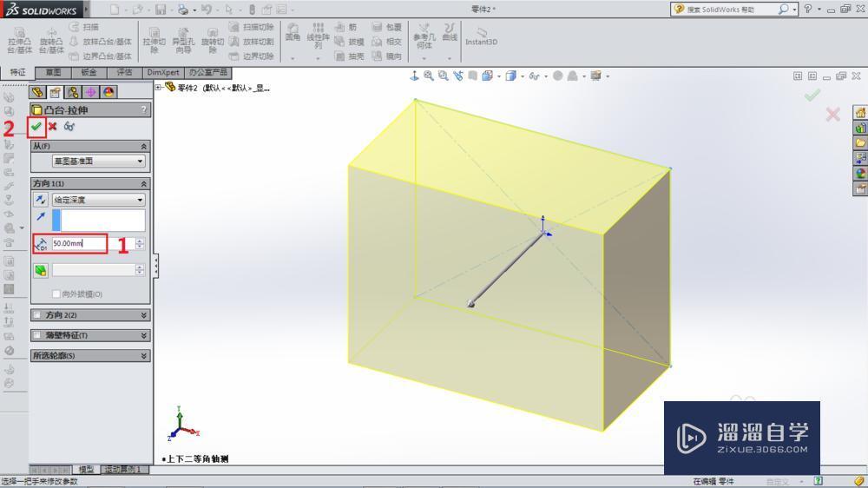Choose the 扫描切除 swept cut tool
Viewport: 868px width, 488px height.
(252, 27)
